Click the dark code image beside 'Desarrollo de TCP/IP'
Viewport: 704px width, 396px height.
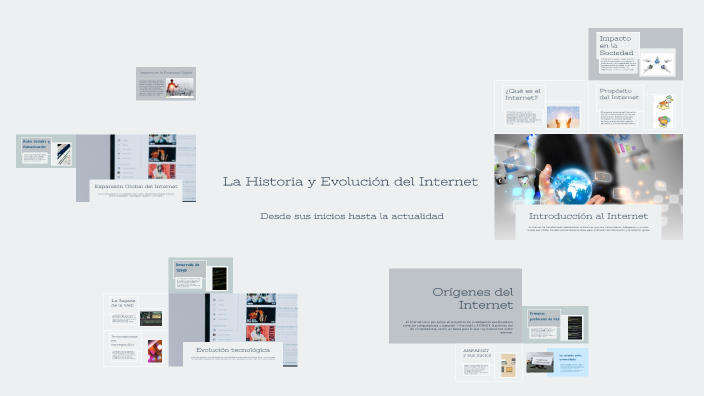point(220,278)
